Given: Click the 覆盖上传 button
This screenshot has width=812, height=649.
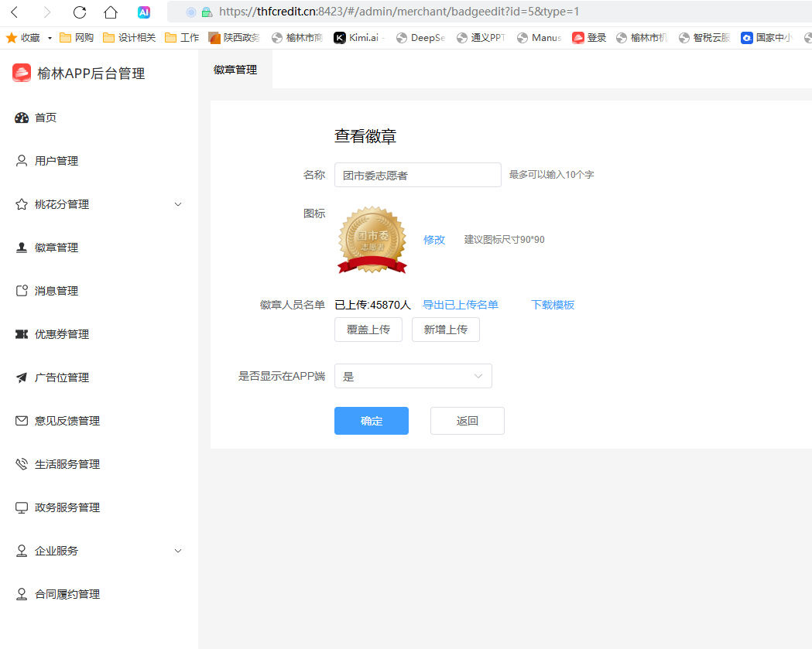Looking at the screenshot, I should 368,330.
